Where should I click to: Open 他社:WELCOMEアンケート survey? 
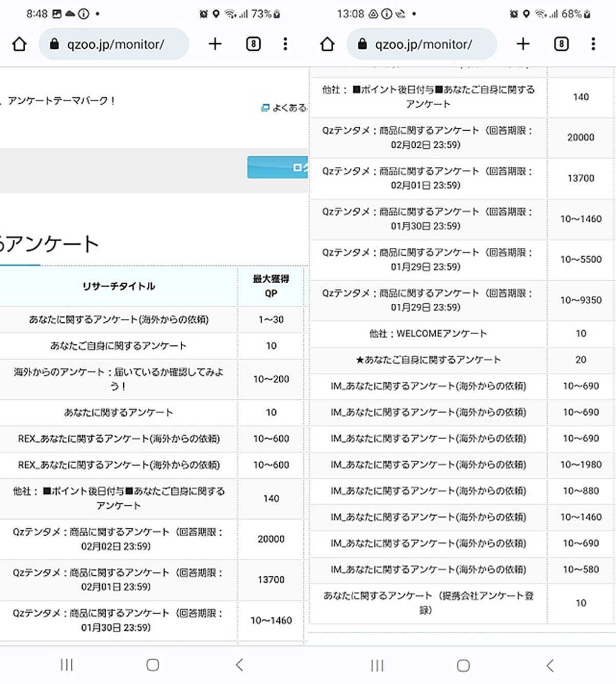(428, 334)
